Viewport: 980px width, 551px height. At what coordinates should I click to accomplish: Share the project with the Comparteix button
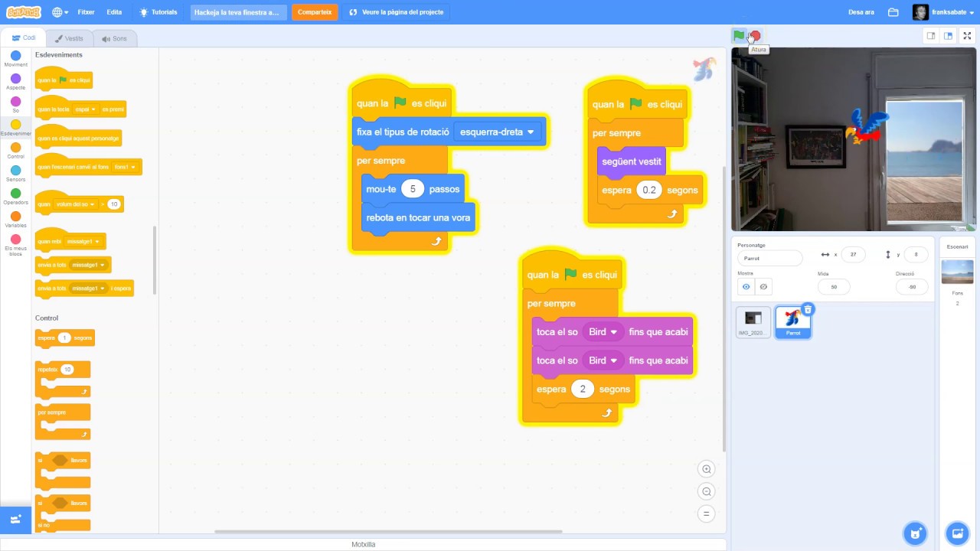click(314, 11)
